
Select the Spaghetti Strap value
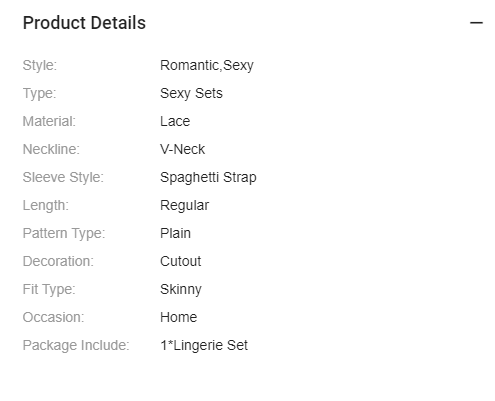(x=208, y=177)
